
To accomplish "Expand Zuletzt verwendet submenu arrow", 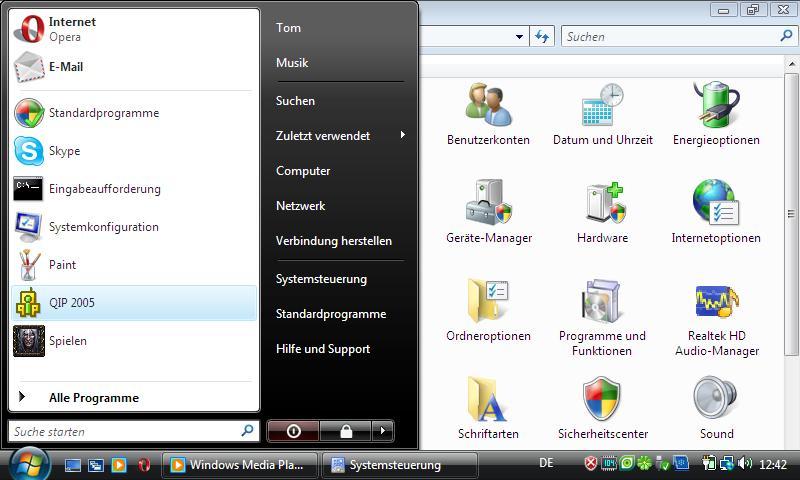I will [403, 135].
